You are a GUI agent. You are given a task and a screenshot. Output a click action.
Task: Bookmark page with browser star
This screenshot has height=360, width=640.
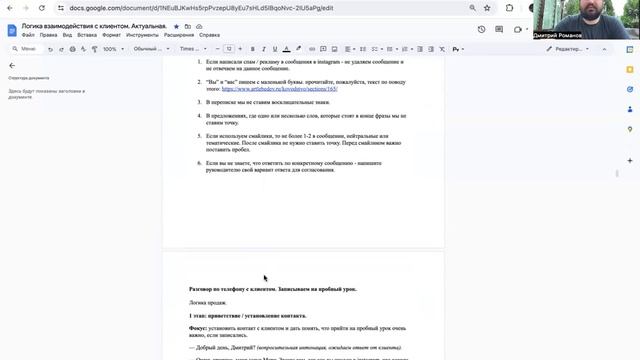pos(487,8)
